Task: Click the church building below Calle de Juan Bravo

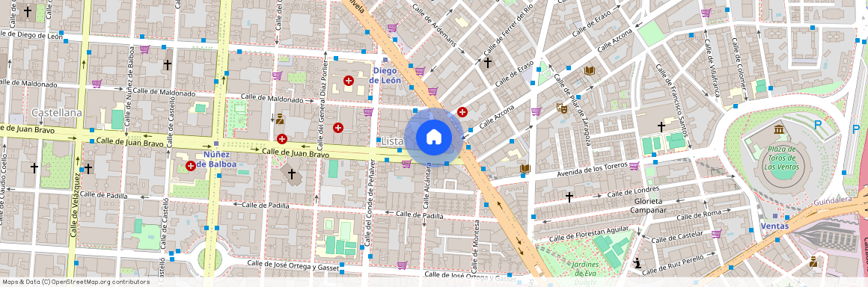Action: coord(291,173)
